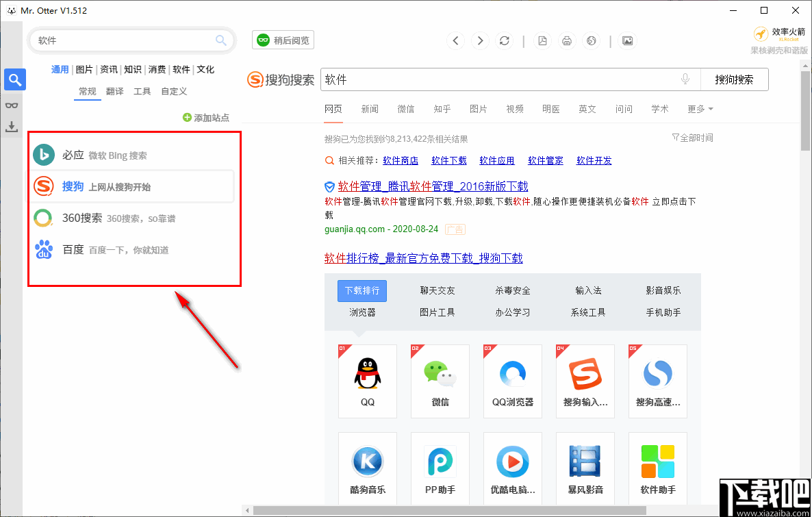Open the 软件助手 app icon
The height and width of the screenshot is (517, 812).
[x=658, y=462]
